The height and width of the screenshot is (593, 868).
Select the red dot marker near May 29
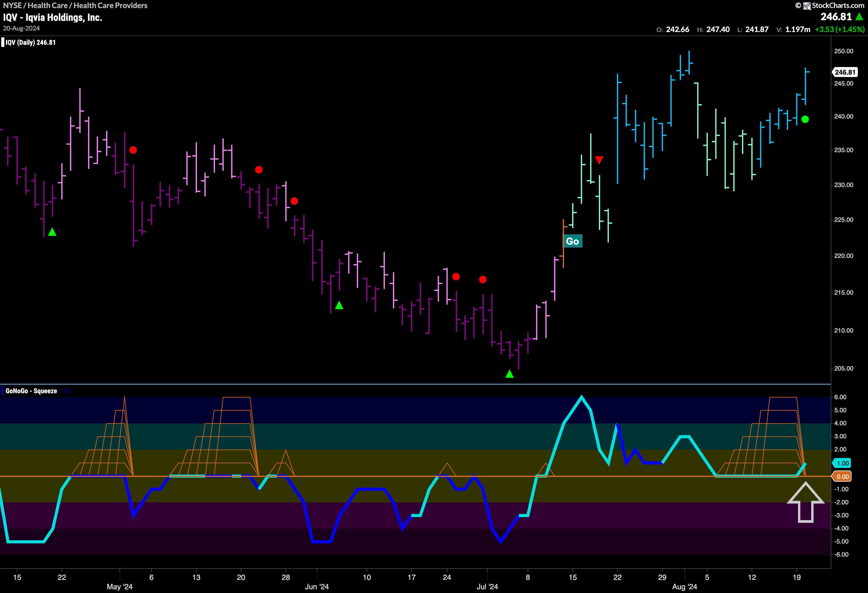(x=294, y=201)
